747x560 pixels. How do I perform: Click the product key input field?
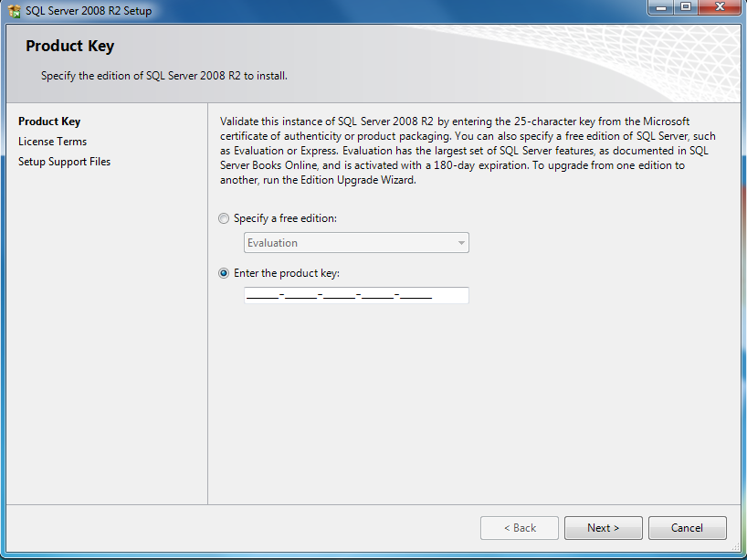pos(356,295)
